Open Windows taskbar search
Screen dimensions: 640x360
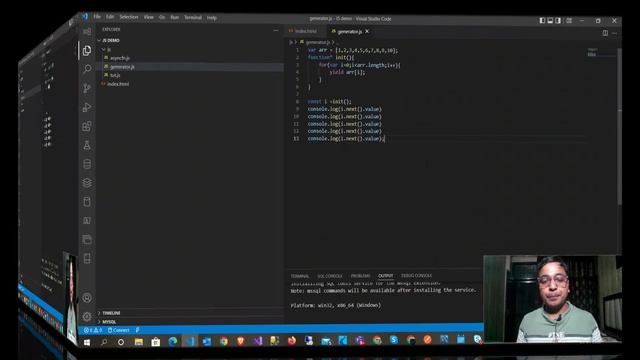tap(104, 342)
